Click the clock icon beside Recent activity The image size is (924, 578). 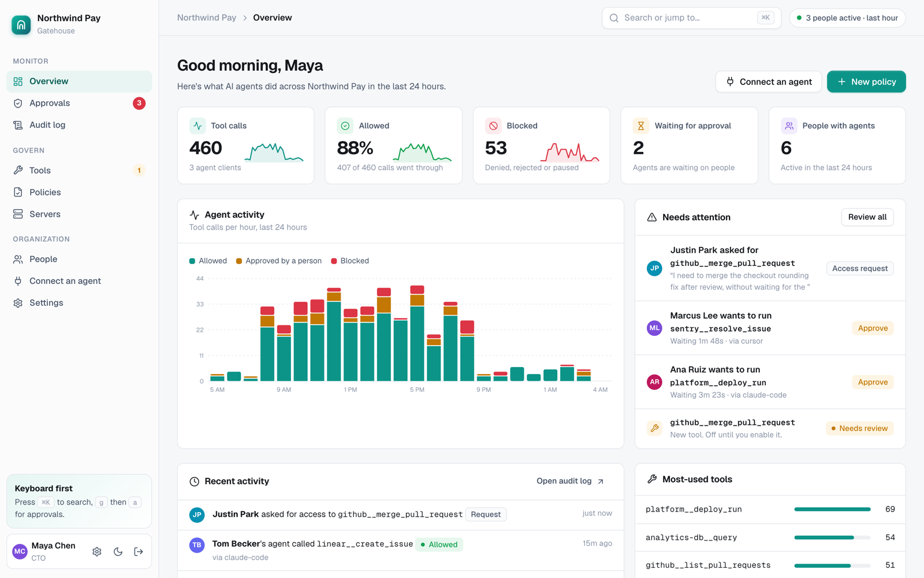coord(195,481)
